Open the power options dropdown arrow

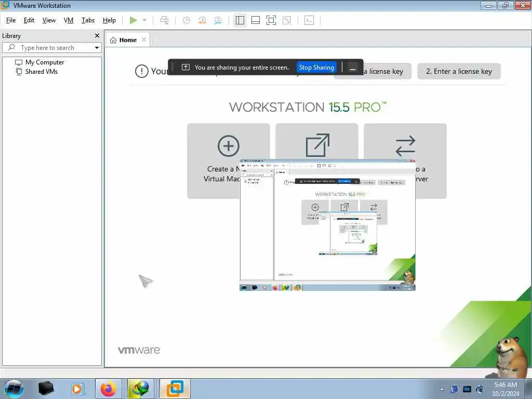pyautogui.click(x=144, y=20)
